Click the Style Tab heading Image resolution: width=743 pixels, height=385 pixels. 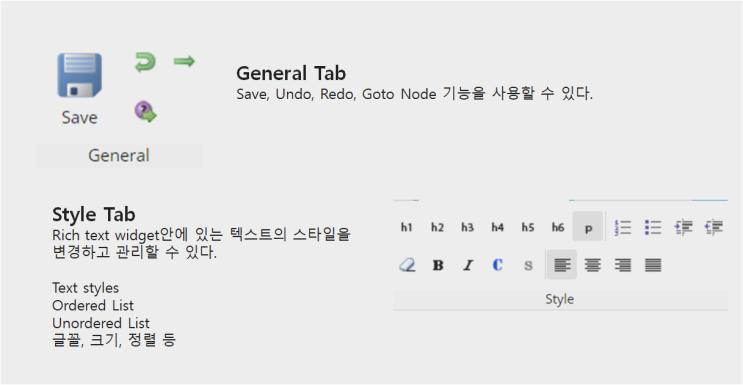(x=94, y=214)
